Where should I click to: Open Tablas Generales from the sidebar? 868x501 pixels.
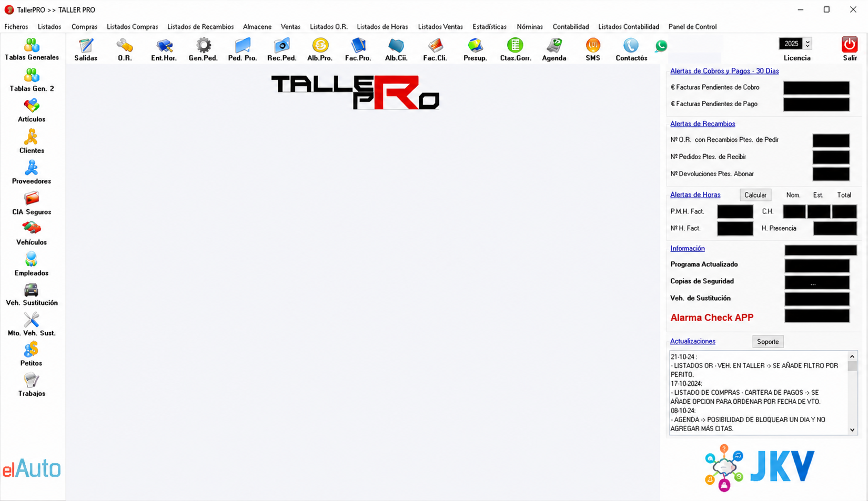(x=32, y=50)
